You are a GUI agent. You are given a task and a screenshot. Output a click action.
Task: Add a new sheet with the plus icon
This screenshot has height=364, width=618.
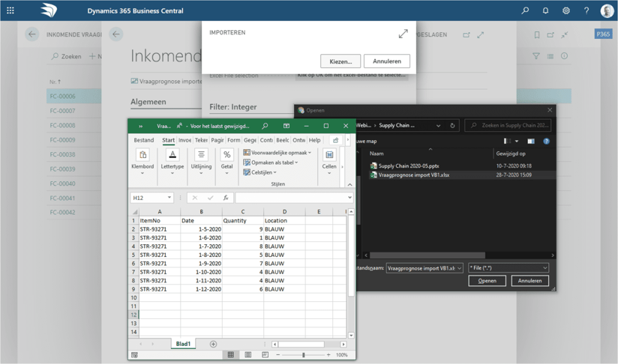[x=213, y=344]
